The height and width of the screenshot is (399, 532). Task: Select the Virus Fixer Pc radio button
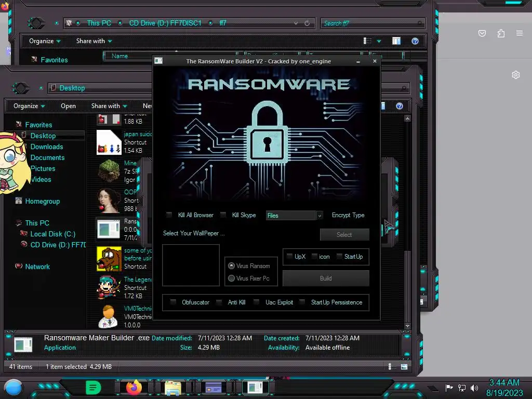tap(231, 278)
